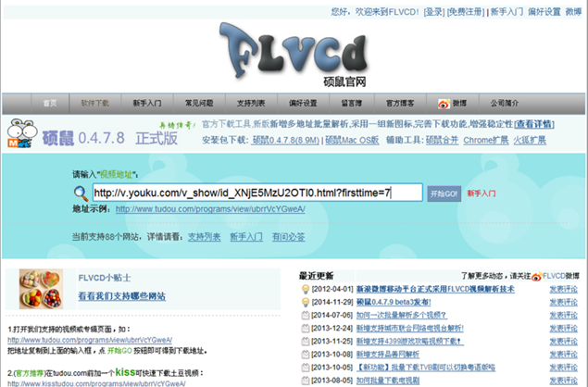Open 留言簿 navigation tab

(352, 103)
